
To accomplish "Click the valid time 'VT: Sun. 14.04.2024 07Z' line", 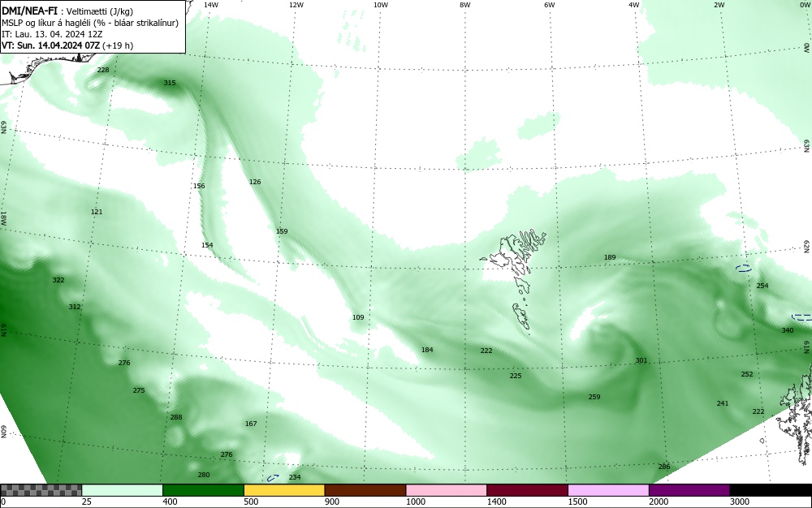I will (x=50, y=45).
